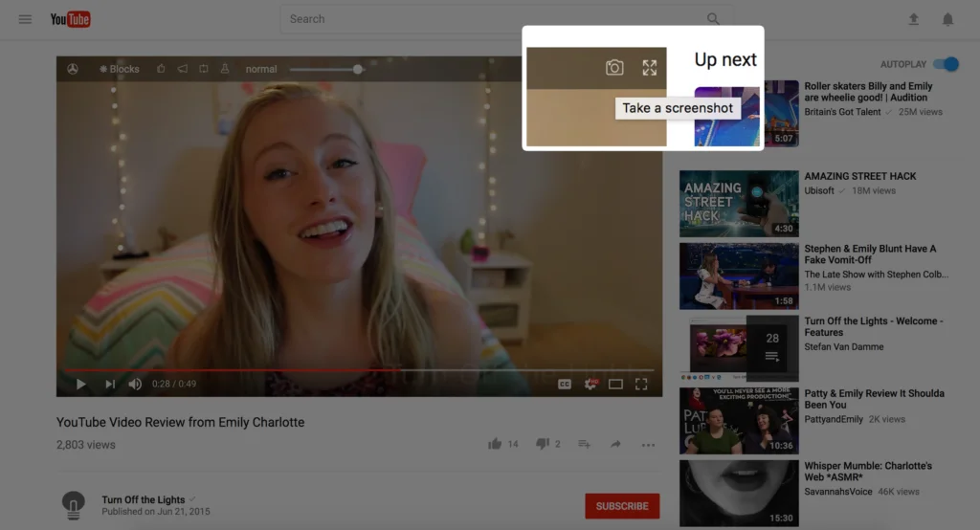The width and height of the screenshot is (980, 530).
Task: Click the search magnifier button
Action: [x=712, y=19]
